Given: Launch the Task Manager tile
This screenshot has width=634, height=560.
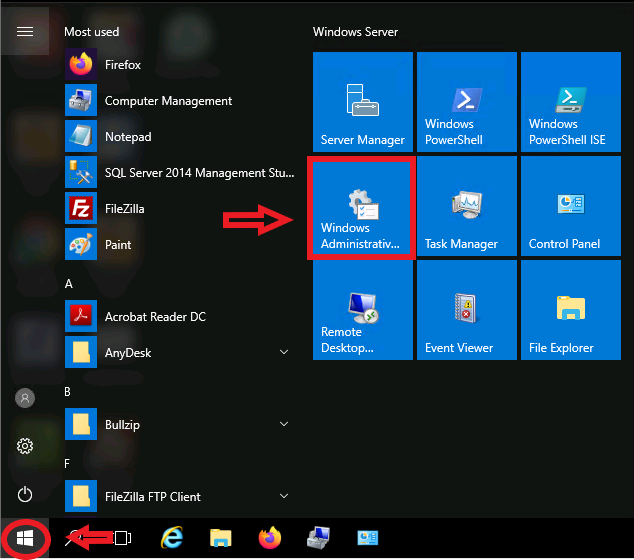Looking at the screenshot, I should pyautogui.click(x=467, y=206).
